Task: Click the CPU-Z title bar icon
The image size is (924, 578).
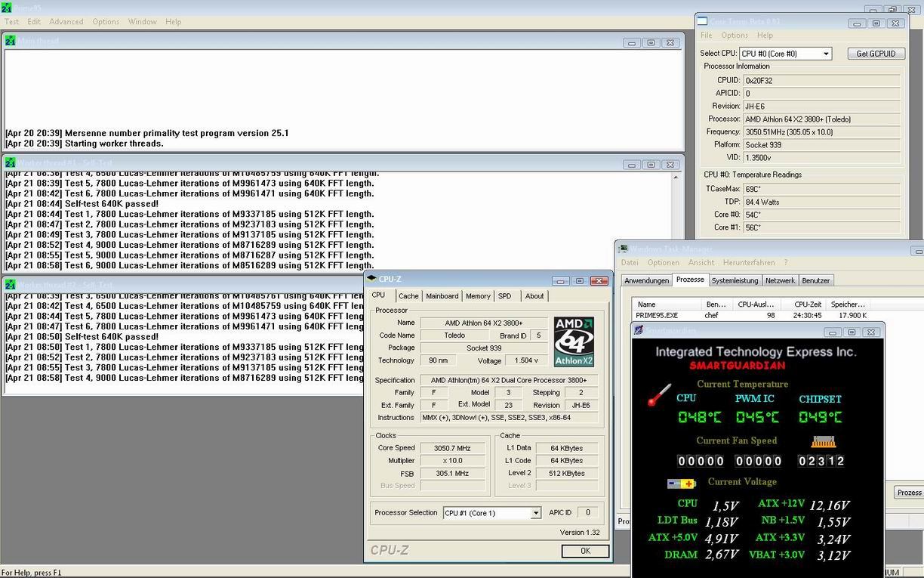Action: [371, 280]
